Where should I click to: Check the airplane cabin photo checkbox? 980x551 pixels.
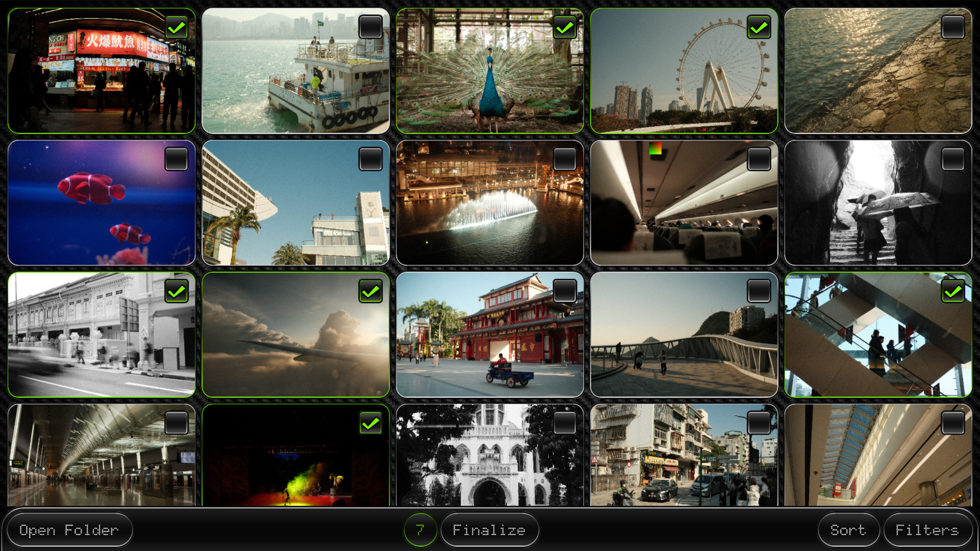[759, 159]
